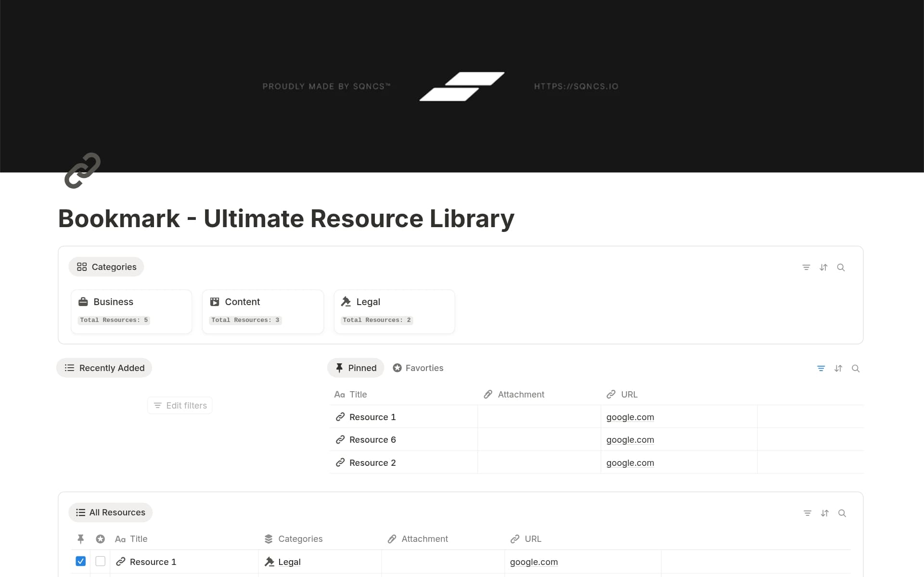924x577 pixels.
Task: Click the Attachment paperclip column icon
Action: click(x=488, y=394)
